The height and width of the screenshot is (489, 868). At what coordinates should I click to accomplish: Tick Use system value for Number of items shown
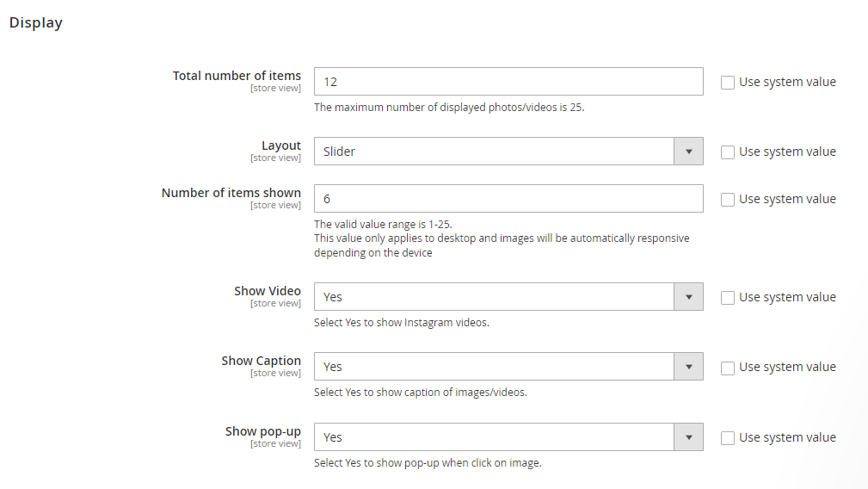[x=728, y=200]
